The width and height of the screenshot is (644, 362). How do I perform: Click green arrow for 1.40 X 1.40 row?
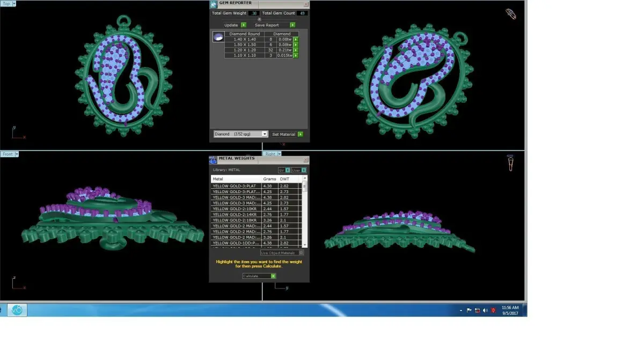coord(296,39)
